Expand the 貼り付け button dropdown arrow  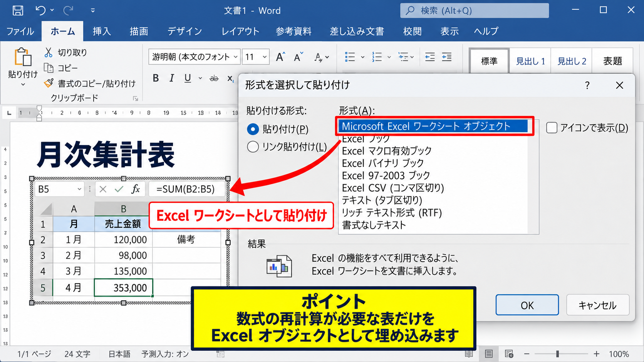click(23, 84)
